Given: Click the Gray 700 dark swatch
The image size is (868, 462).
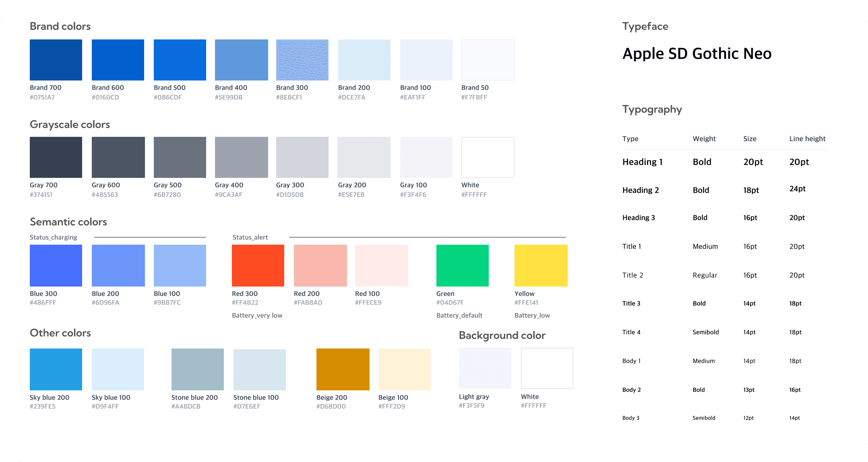Looking at the screenshot, I should click(x=56, y=157).
